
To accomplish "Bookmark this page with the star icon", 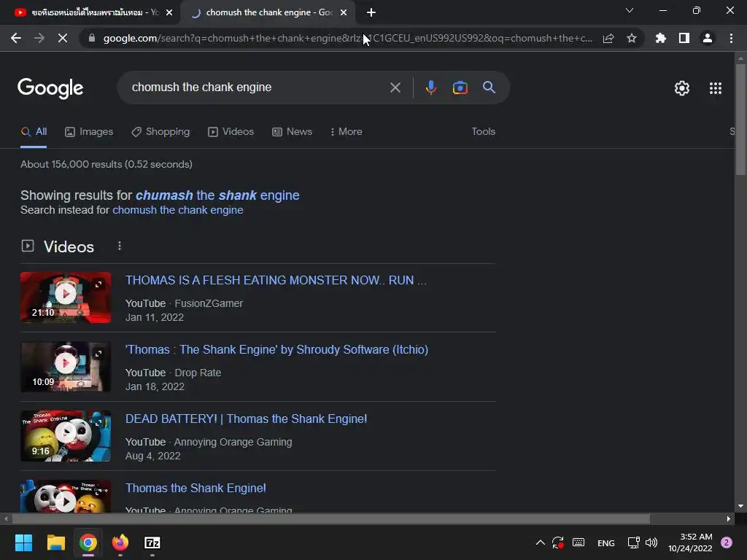I will coord(632,38).
